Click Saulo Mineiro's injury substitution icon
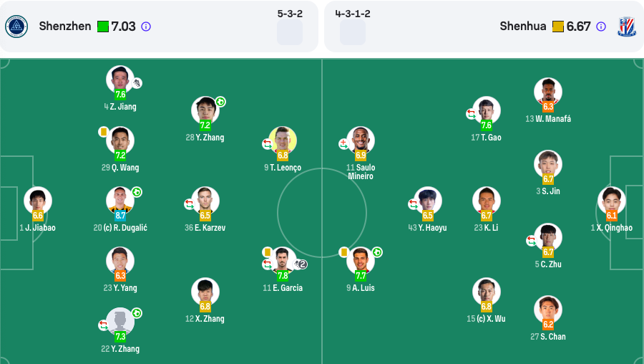The width and height of the screenshot is (644, 364). tap(343, 144)
